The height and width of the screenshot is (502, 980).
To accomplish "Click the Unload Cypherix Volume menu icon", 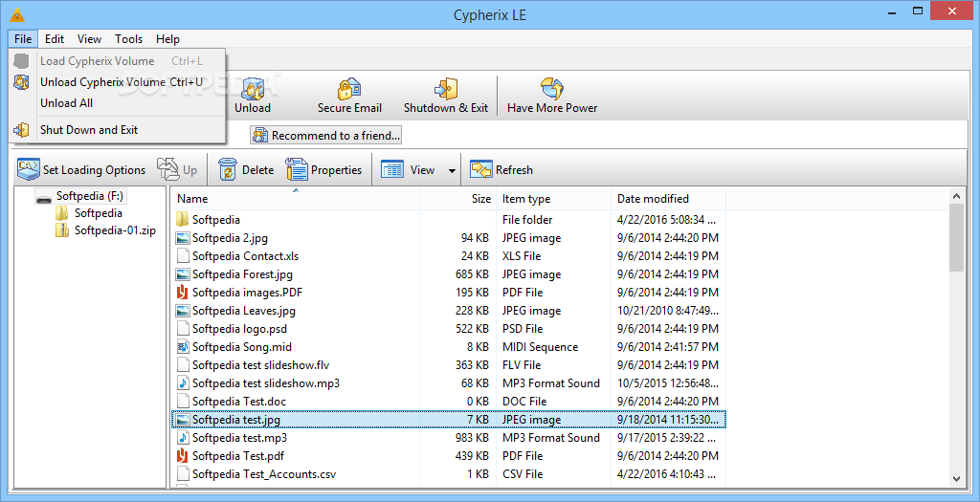I will pos(21,82).
